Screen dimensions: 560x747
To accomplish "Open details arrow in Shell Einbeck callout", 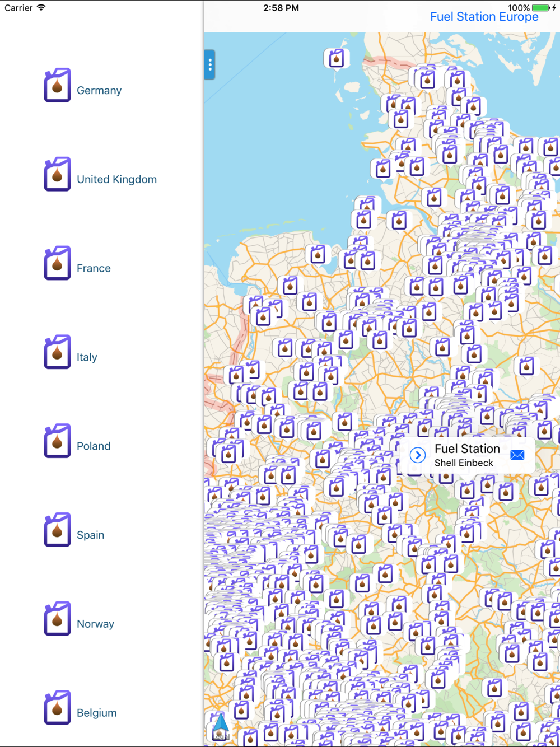I will coord(417,455).
